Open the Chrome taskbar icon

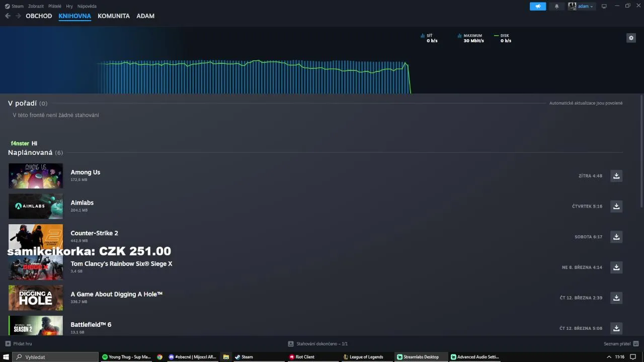(159, 357)
